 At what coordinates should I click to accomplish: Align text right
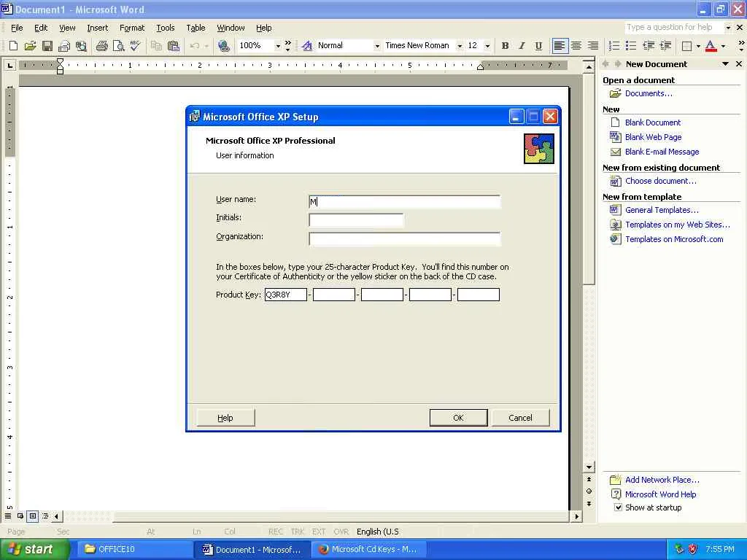tap(593, 46)
